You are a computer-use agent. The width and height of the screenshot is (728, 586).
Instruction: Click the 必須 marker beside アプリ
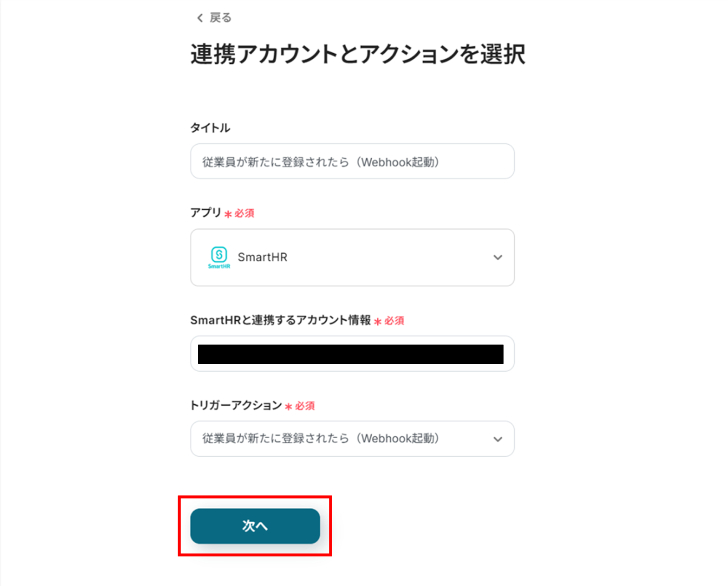point(245,213)
